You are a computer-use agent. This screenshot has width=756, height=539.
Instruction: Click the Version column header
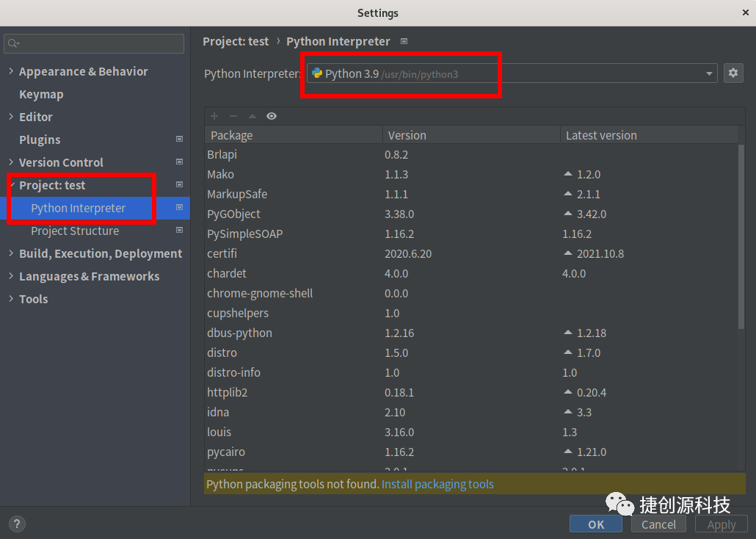tap(471, 135)
